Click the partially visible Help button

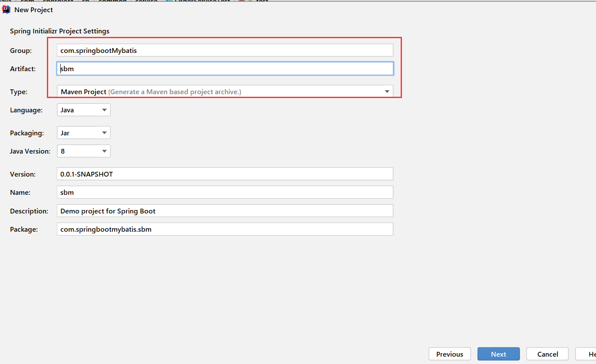(586, 354)
